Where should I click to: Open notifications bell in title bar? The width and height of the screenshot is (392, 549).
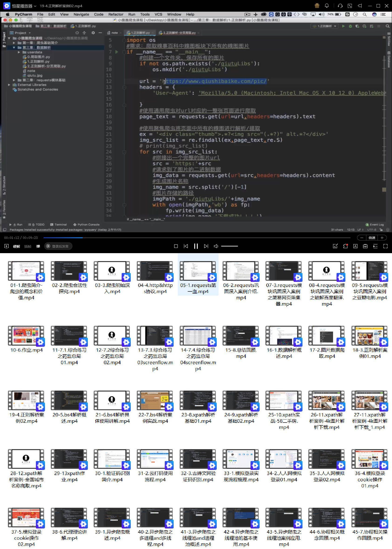[327, 6]
